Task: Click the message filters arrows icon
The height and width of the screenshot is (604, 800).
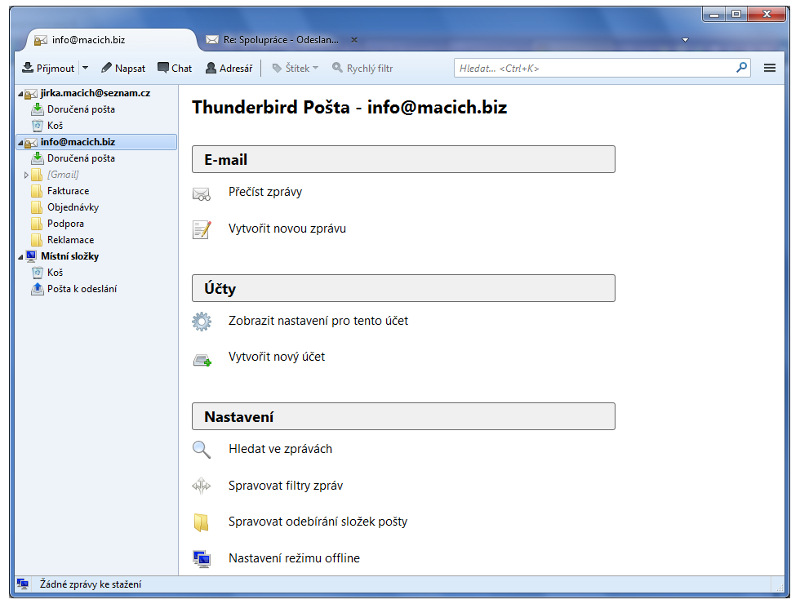Action: click(202, 486)
